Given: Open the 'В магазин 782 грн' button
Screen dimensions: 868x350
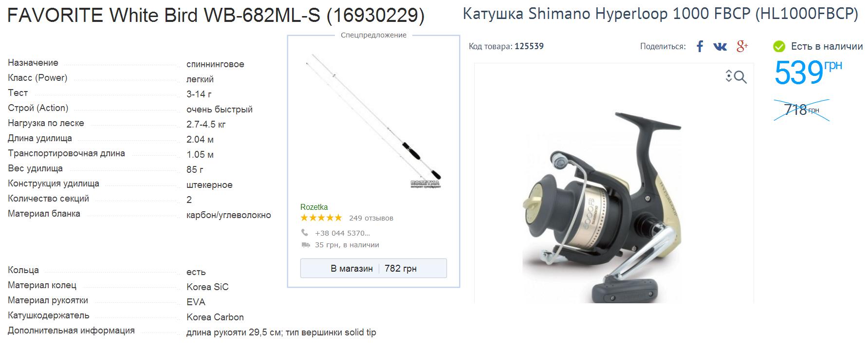Looking at the screenshot, I should pos(373,268).
